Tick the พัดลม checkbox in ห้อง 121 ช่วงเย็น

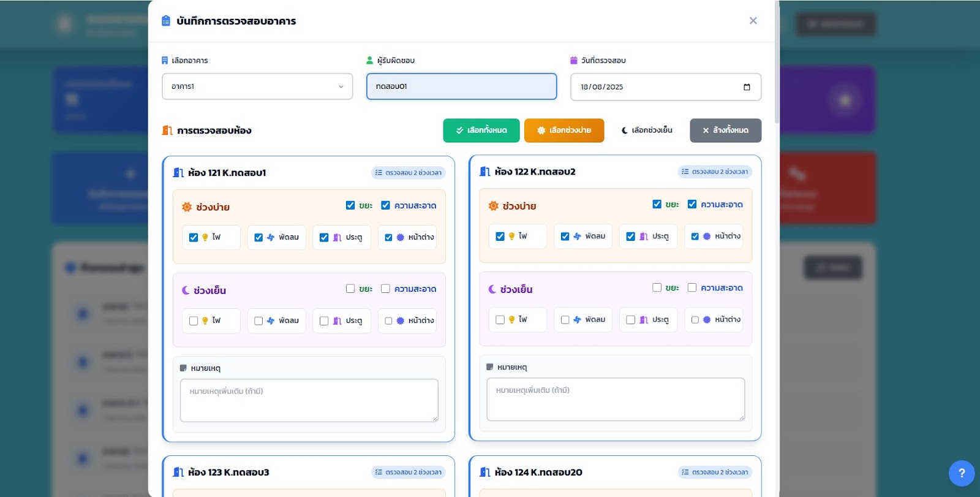point(258,321)
